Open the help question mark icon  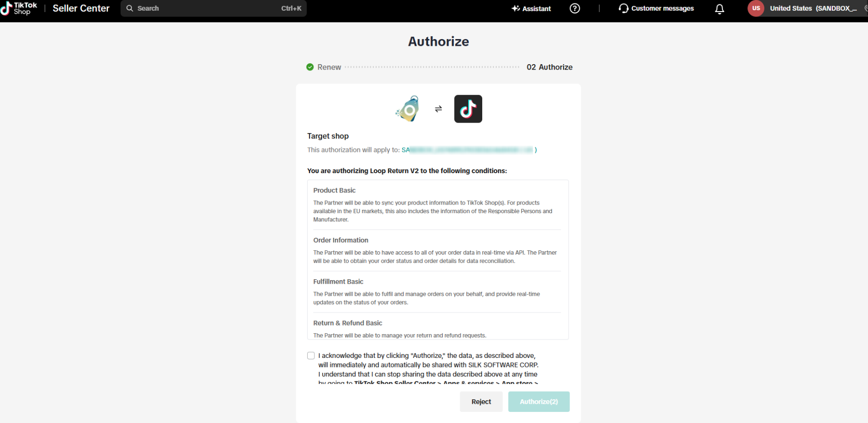pyautogui.click(x=575, y=8)
